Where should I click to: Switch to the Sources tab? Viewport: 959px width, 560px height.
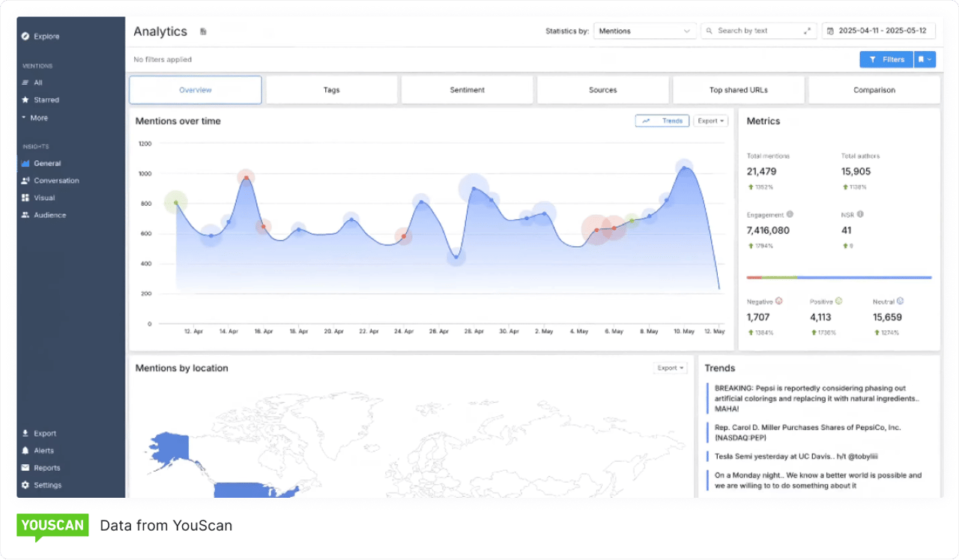coord(602,90)
